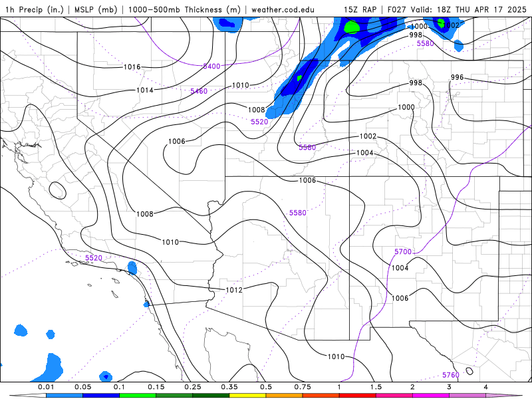This screenshot has height=399, width=532.
Task: Click the legend value '0.15'
Action: point(156,387)
